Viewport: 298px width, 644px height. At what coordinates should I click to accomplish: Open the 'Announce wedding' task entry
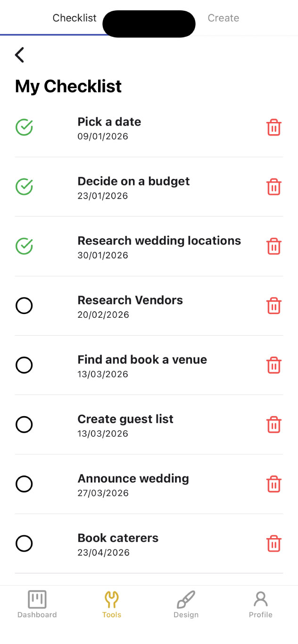coord(133,478)
